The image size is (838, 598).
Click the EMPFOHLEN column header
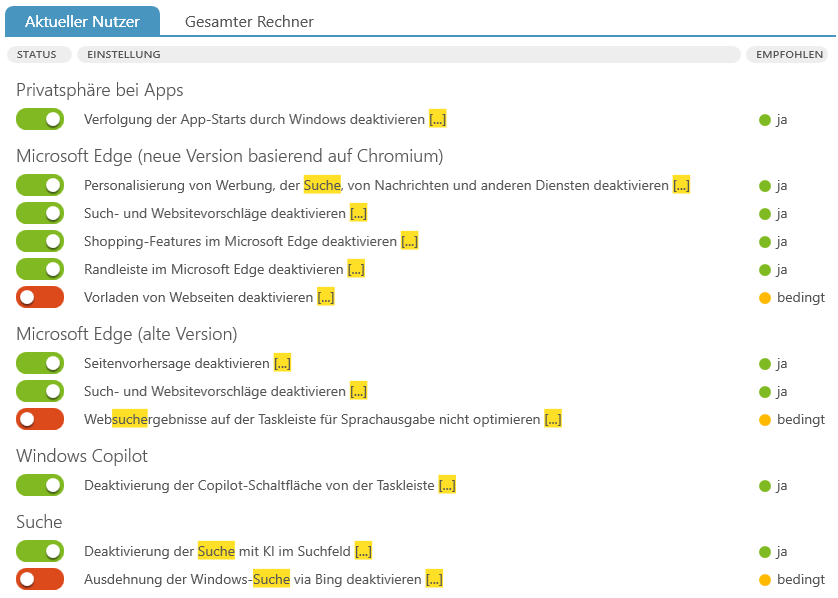point(787,55)
